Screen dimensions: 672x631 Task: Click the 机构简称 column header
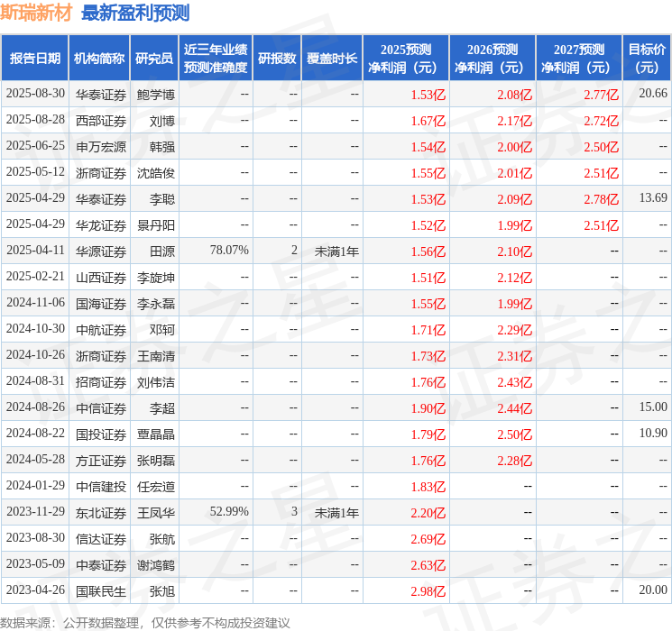point(99,59)
